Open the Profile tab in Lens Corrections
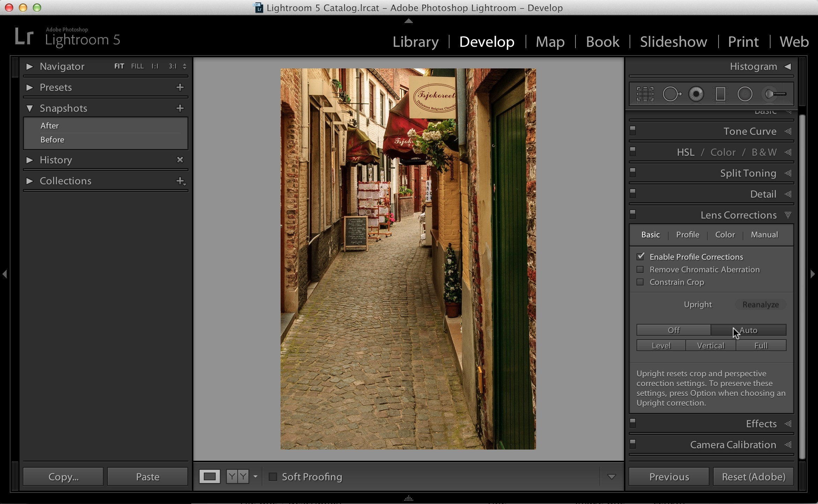818x504 pixels. pyautogui.click(x=687, y=235)
